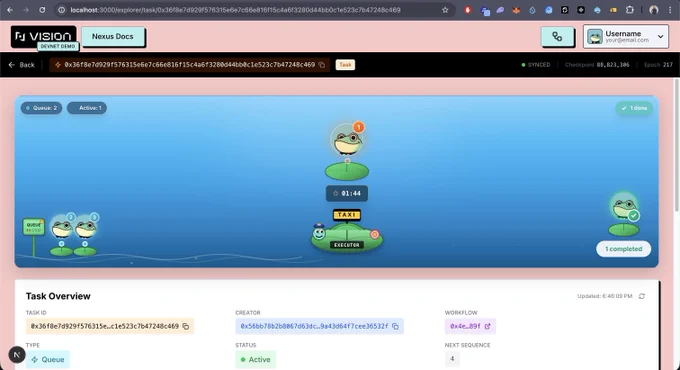Go back using the browser back arrow

click(10, 10)
